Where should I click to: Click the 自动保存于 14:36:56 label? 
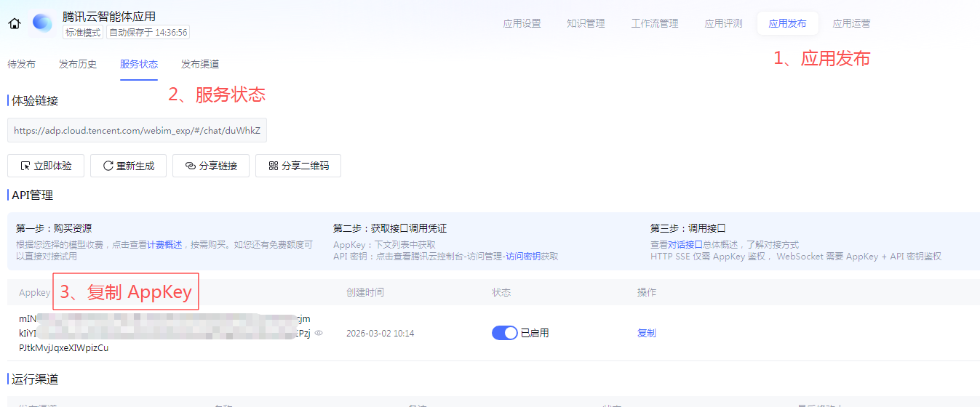pyautogui.click(x=148, y=32)
